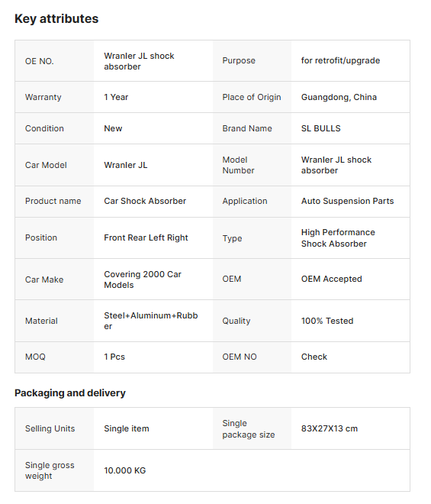Click the Packaging and delivery heading
Image resolution: width=431 pixels, height=504 pixels.
(70, 393)
